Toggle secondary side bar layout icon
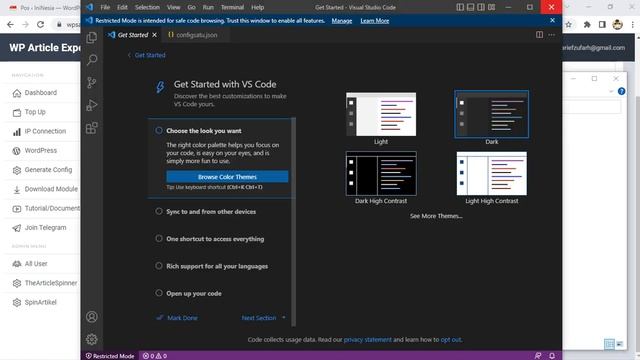The height and width of the screenshot is (360, 640). [x=481, y=7]
